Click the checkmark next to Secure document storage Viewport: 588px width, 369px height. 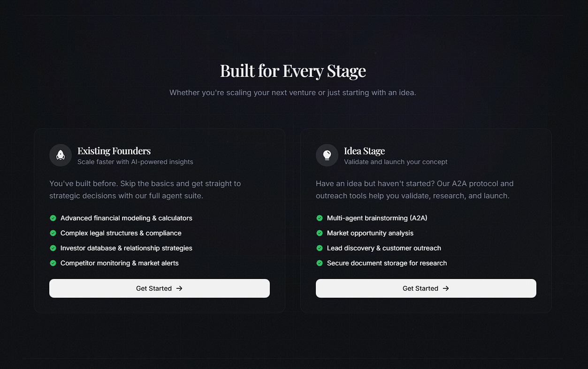pyautogui.click(x=320, y=263)
